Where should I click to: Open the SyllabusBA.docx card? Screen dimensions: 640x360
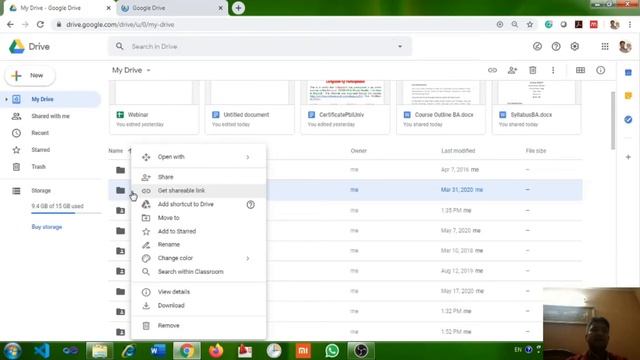[536, 107]
